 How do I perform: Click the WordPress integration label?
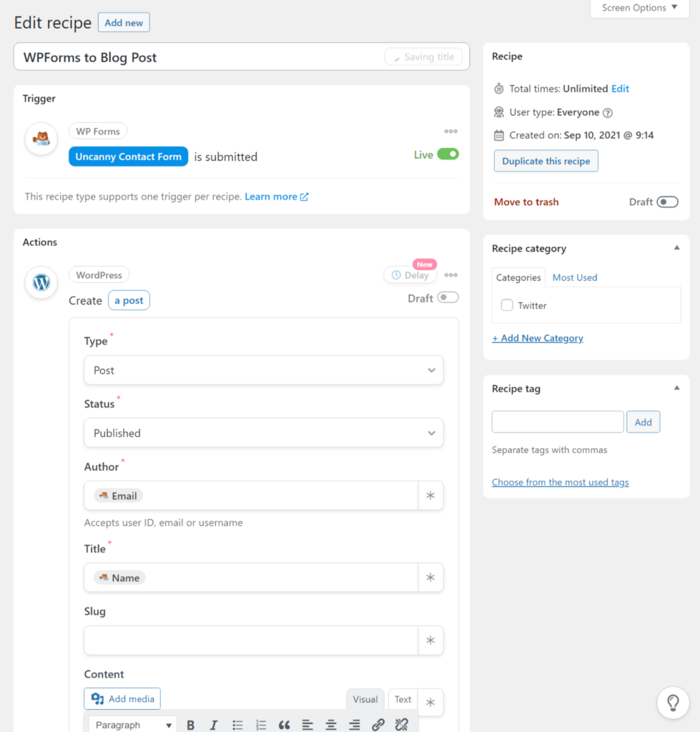[99, 275]
